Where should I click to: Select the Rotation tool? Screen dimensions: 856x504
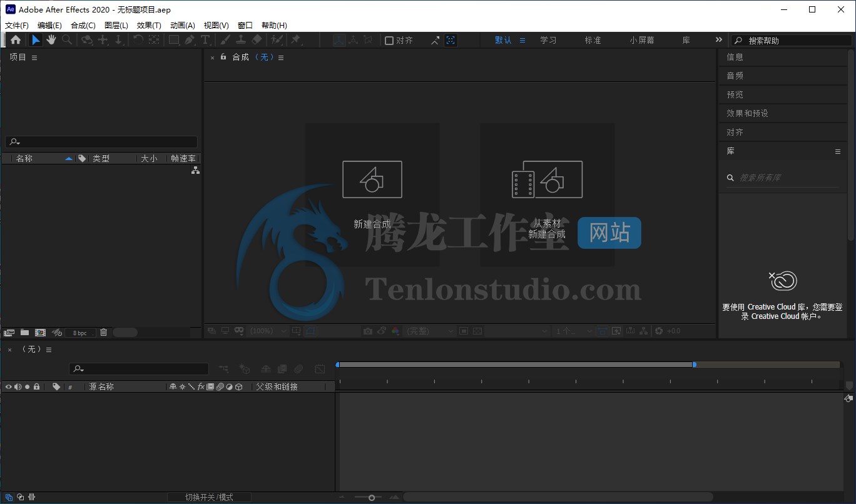click(138, 40)
